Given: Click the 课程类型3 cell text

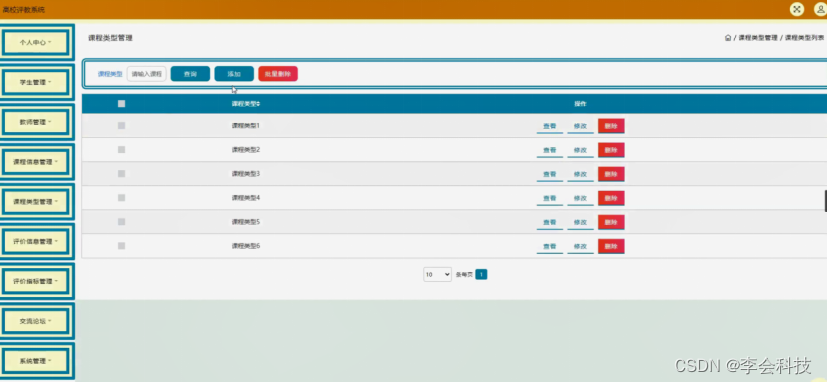Looking at the screenshot, I should (x=246, y=174).
